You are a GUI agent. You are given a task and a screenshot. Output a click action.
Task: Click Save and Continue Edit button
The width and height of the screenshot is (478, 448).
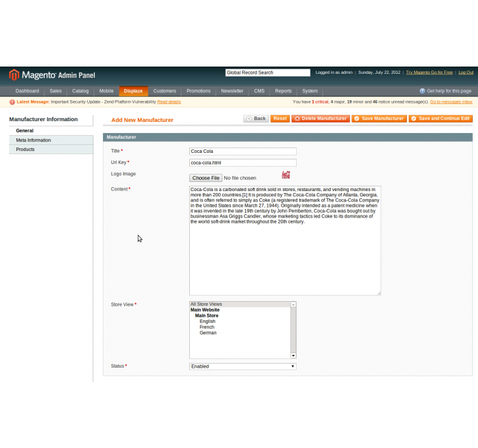tap(441, 119)
